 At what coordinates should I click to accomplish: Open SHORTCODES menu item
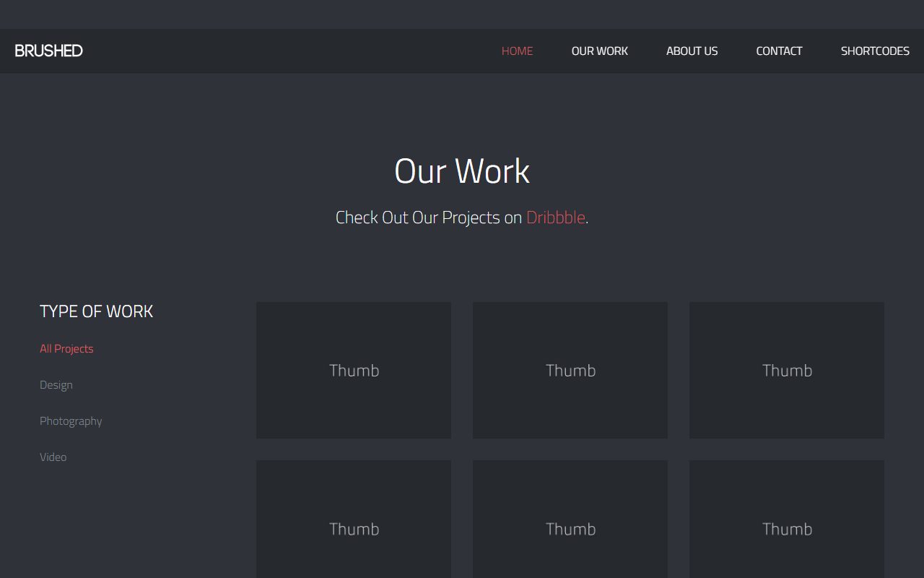click(x=875, y=51)
